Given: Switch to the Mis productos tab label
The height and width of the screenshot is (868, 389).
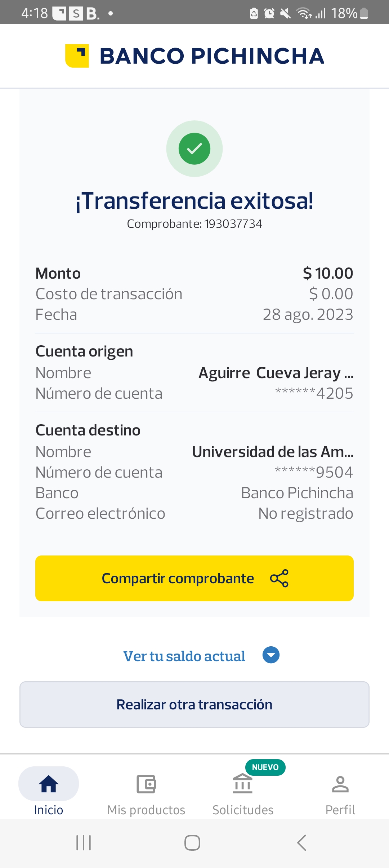Looking at the screenshot, I should click(x=146, y=810).
